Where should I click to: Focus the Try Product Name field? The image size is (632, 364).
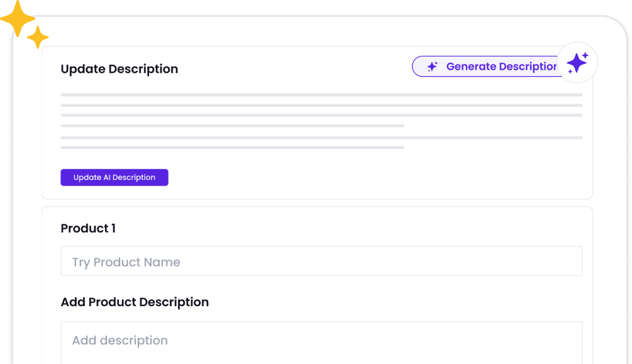click(321, 262)
